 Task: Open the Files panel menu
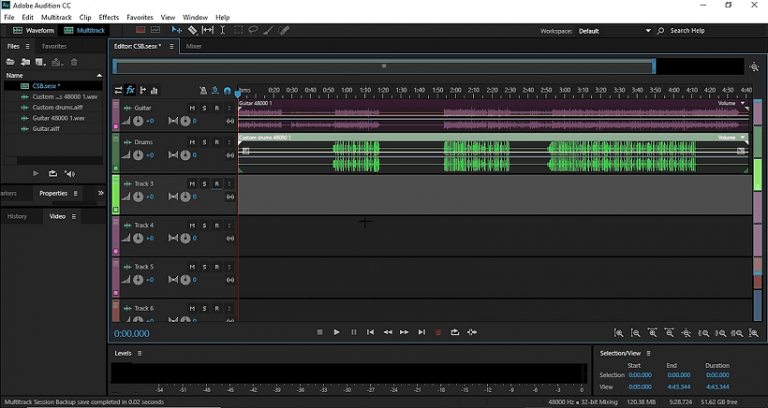tap(27, 47)
